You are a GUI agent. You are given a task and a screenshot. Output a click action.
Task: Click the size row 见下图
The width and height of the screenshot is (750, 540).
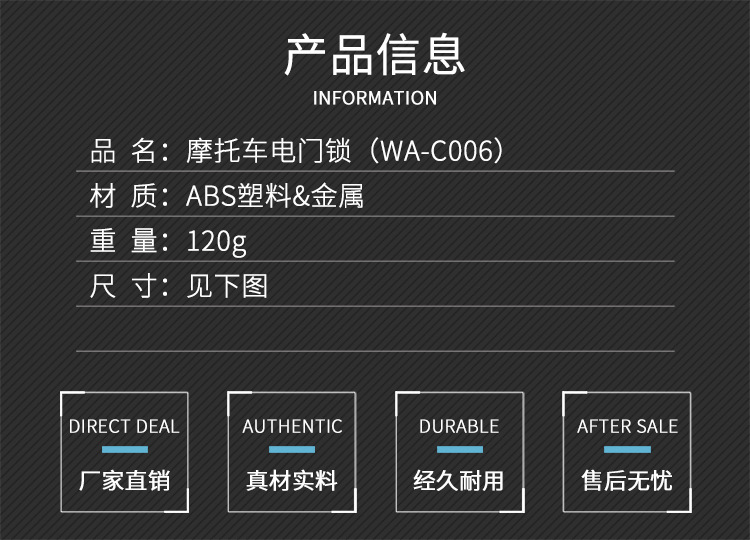tap(227, 287)
